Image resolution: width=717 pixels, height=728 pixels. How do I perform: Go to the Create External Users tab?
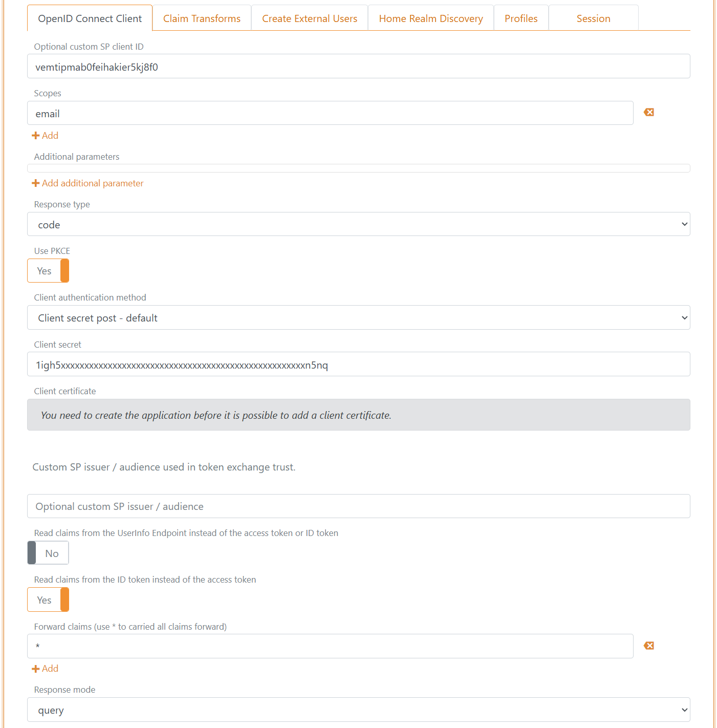pyautogui.click(x=310, y=18)
